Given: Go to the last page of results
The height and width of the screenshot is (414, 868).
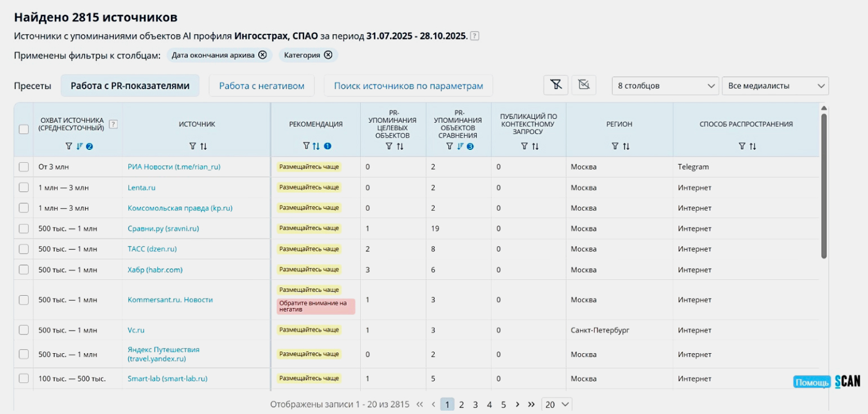Looking at the screenshot, I should [x=531, y=404].
